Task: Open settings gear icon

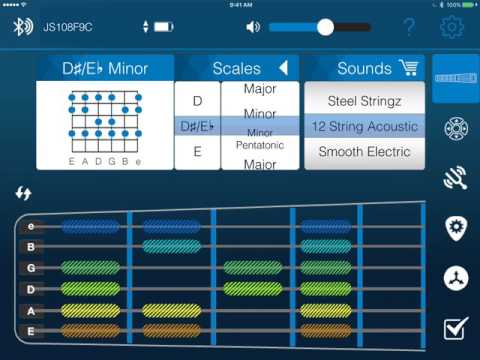Action: [452, 27]
